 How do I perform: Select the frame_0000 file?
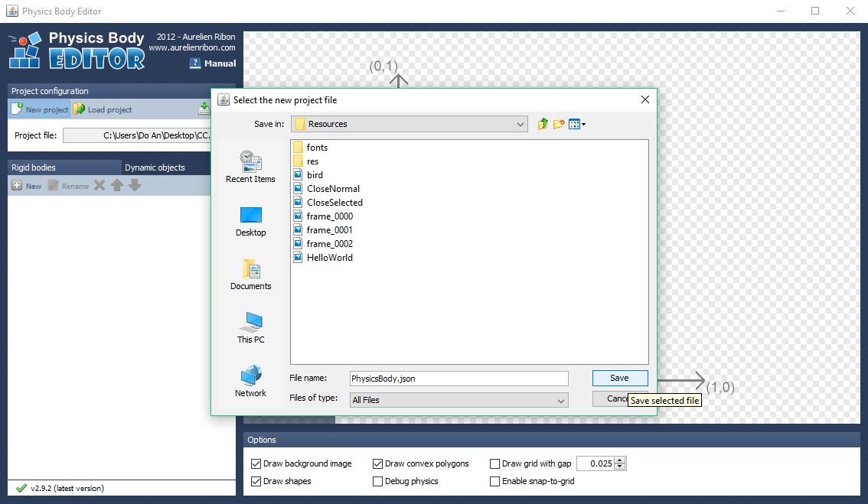pos(323,216)
